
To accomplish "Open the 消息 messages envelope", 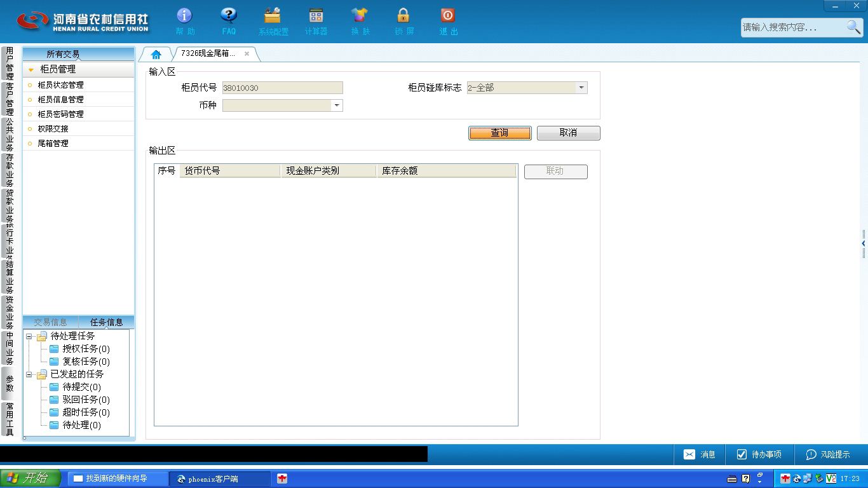I will [699, 454].
